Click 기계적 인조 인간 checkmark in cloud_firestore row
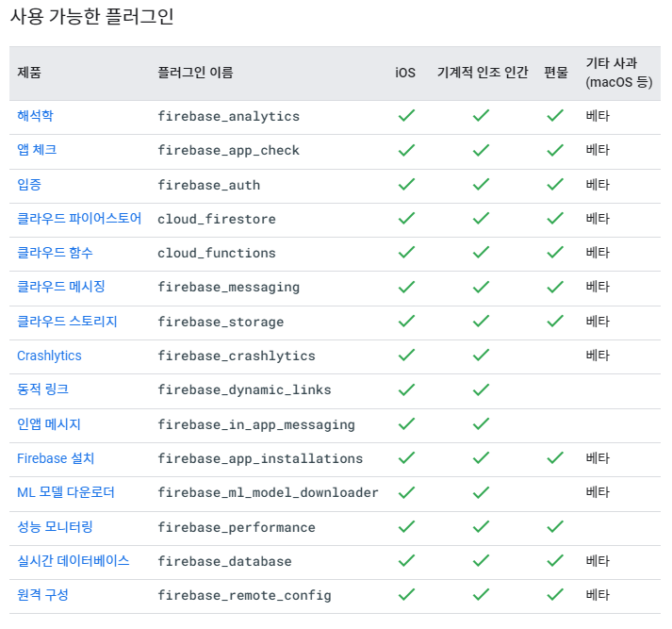672x629 pixels. pyautogui.click(x=481, y=218)
